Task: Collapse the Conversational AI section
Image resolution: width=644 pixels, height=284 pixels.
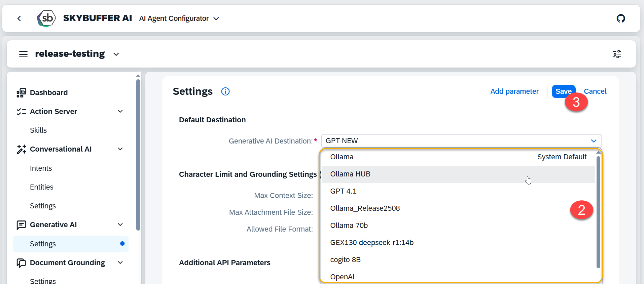Action: point(120,149)
